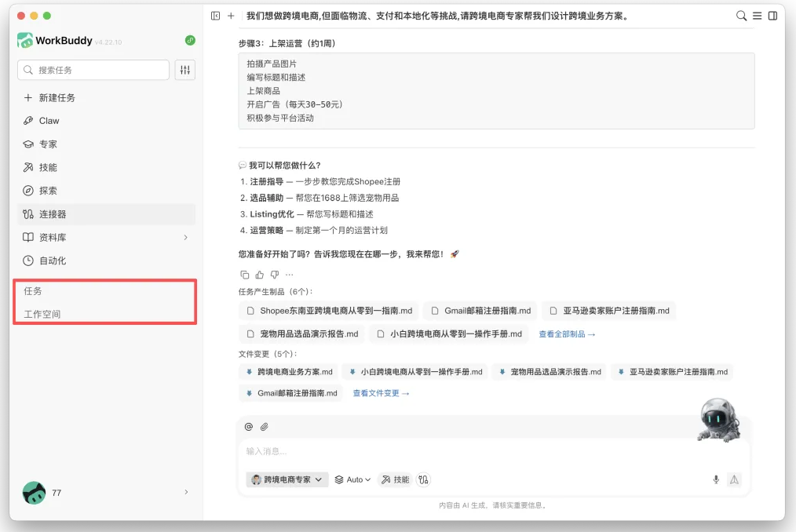Open 资料库 library section

coord(106,238)
